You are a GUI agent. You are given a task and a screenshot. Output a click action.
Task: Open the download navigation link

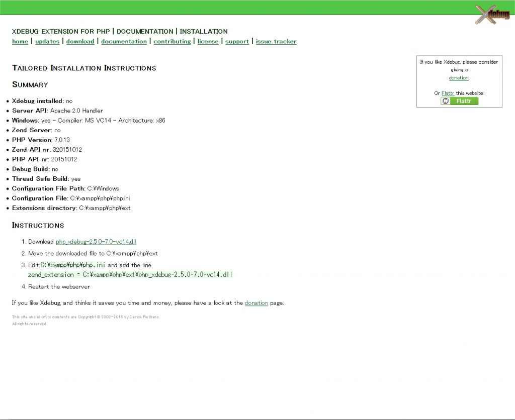pos(80,41)
